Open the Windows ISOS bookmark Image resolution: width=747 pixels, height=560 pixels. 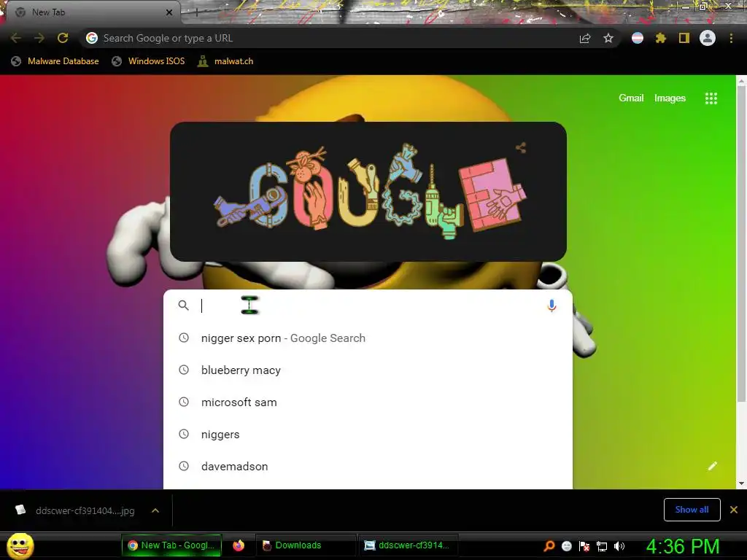pos(148,61)
